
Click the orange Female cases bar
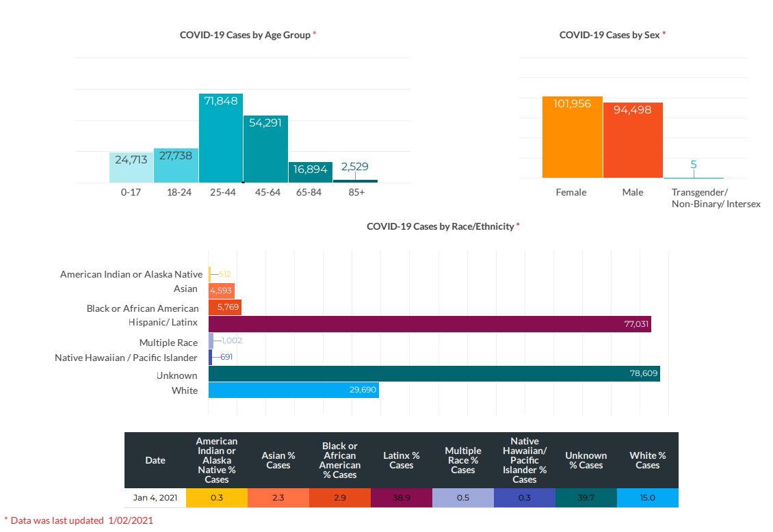click(x=572, y=137)
